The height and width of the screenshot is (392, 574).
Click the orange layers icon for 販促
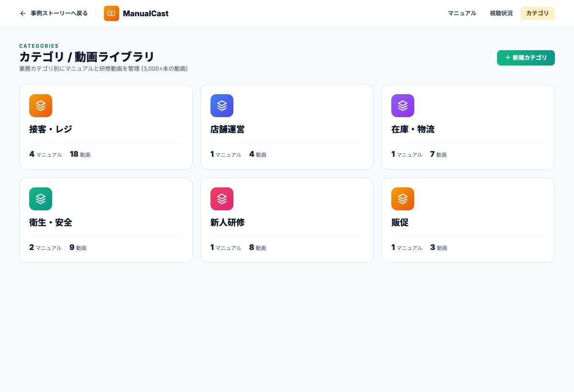click(x=403, y=199)
